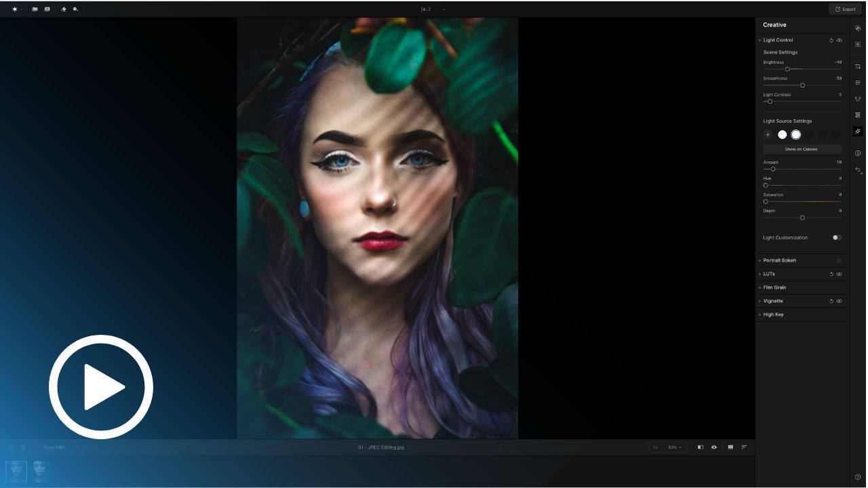The image size is (868, 488).
Task: Click the Light Contrast slider handle
Action: tap(770, 102)
